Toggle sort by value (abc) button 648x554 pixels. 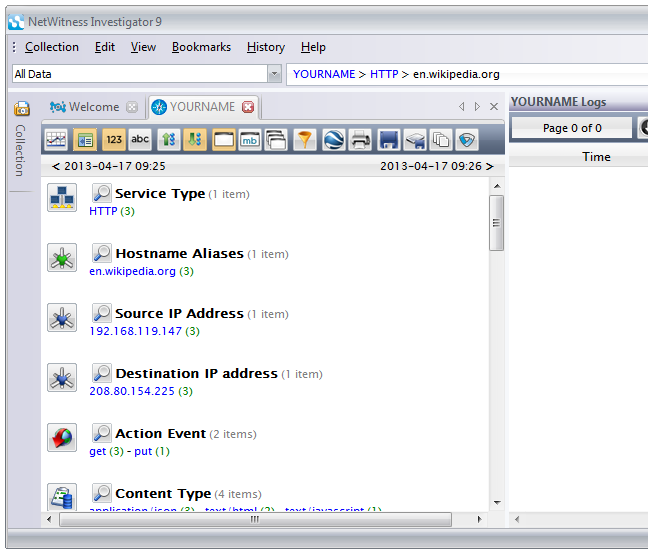coord(140,139)
